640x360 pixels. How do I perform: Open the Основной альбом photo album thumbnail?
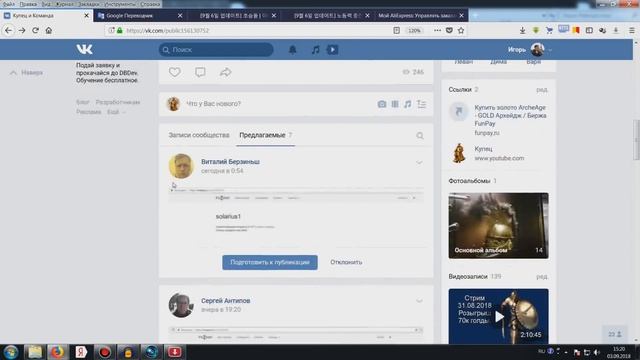point(498,226)
